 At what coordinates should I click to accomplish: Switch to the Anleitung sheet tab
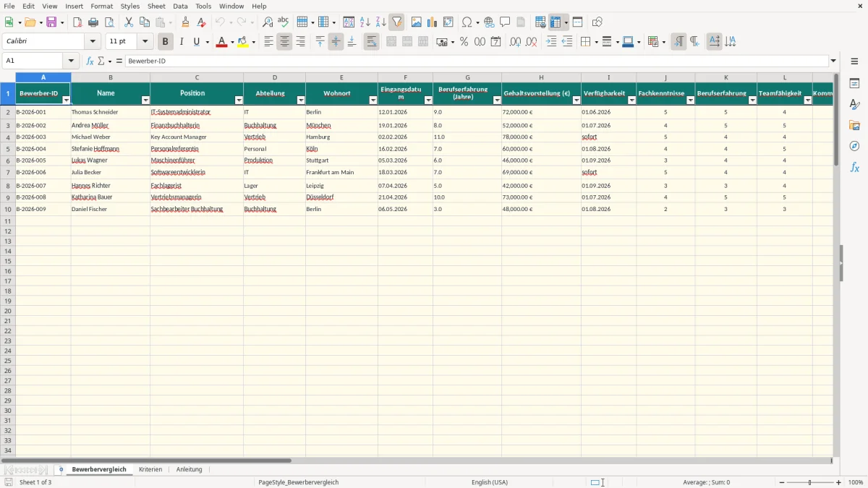coord(190,469)
